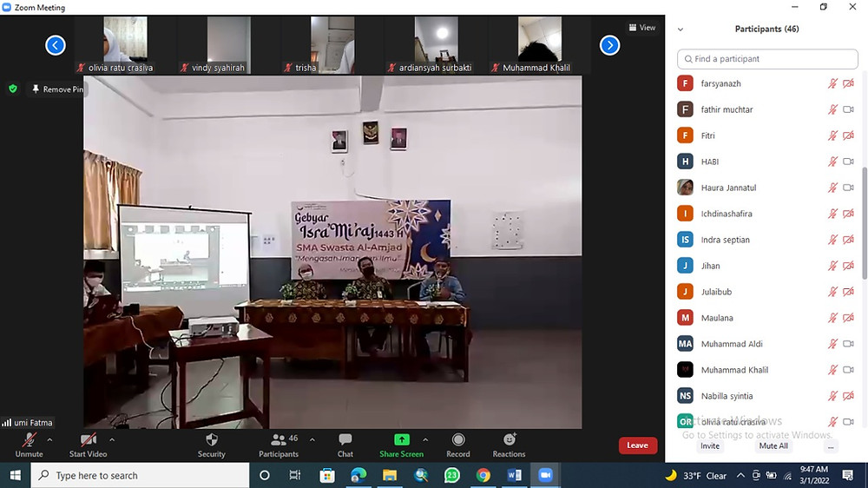This screenshot has height=488, width=868.
Task: Click Jihan's disabled camera icon
Action: 848,266
